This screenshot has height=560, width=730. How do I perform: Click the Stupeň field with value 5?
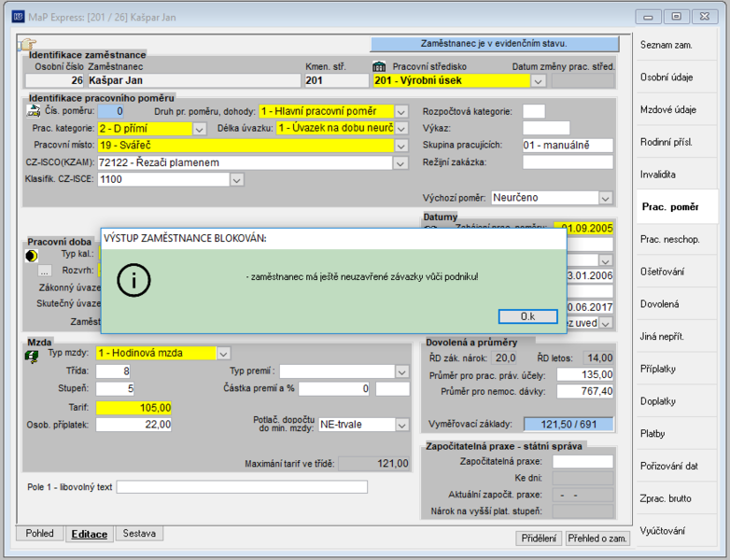[115, 388]
